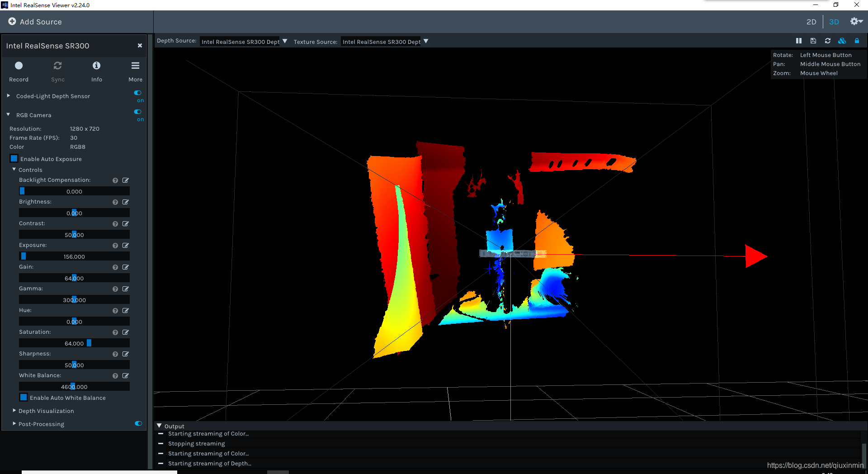The width and height of the screenshot is (868, 474).
Task: Click the Gain slider
Action: click(x=74, y=278)
